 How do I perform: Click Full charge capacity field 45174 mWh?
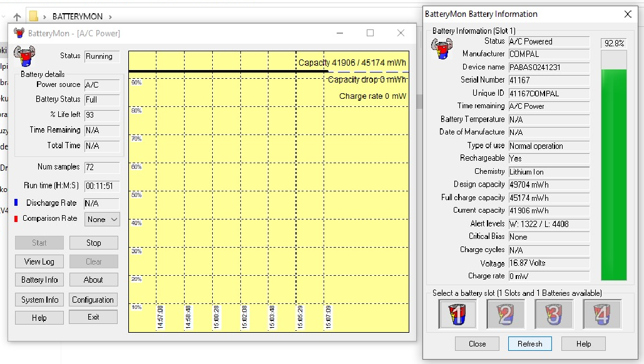tap(549, 198)
